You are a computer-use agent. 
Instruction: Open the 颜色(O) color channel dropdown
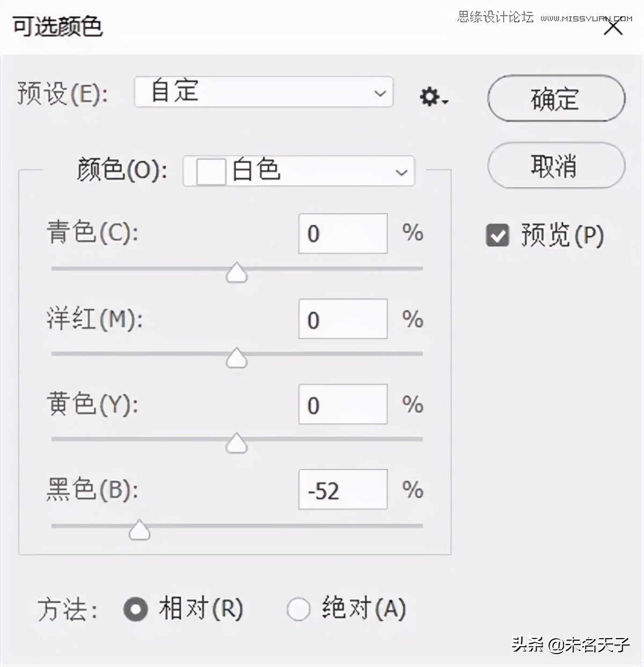coord(400,172)
